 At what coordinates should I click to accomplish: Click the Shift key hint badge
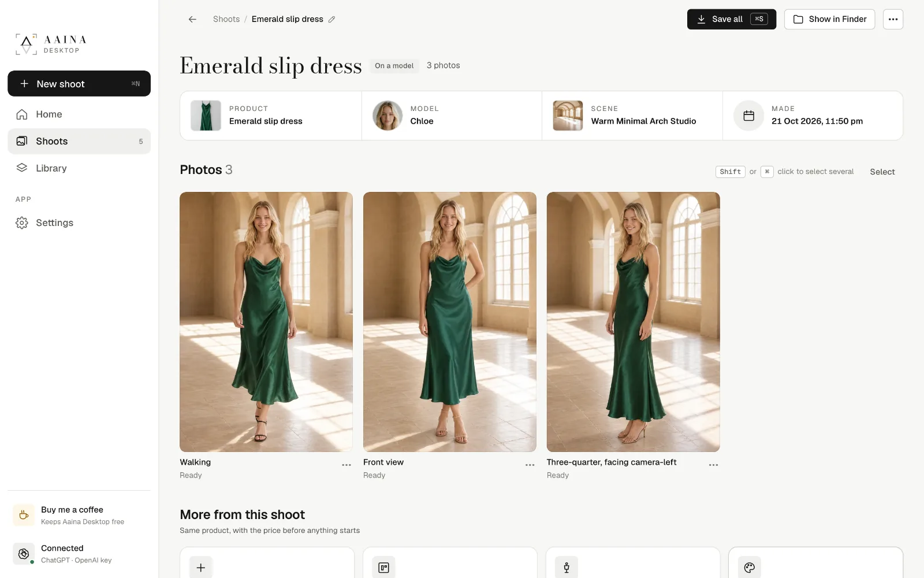[x=731, y=172]
